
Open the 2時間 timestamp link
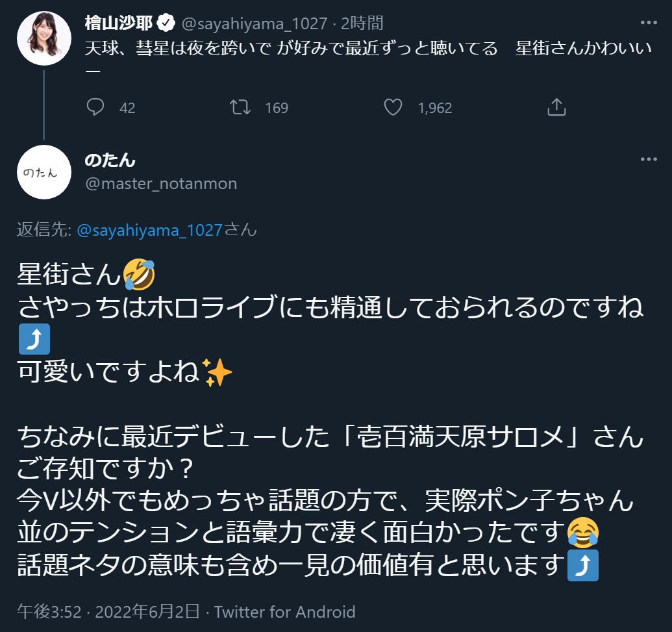tap(362, 24)
